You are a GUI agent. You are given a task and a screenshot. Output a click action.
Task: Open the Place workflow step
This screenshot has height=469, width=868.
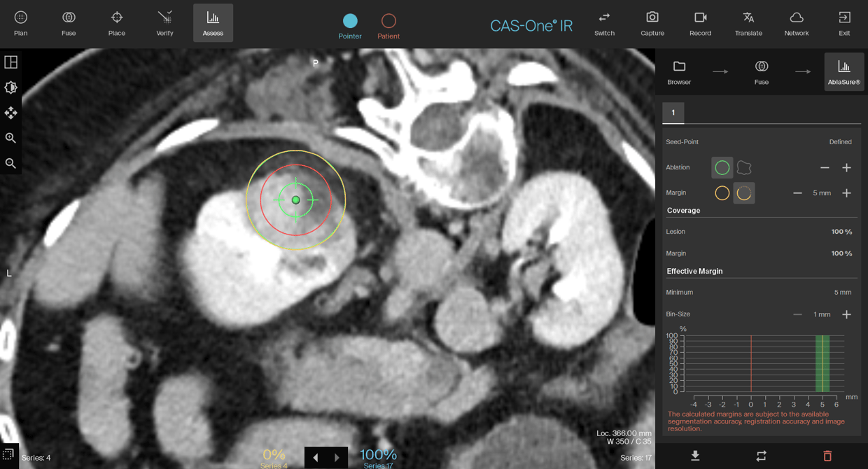point(117,23)
